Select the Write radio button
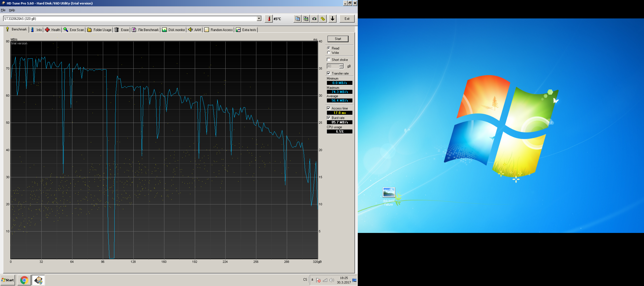This screenshot has height=286, width=644. click(329, 53)
